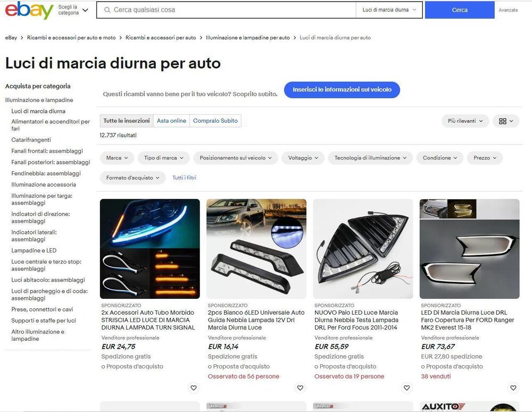Select the Compralo Subito tab

215,121
